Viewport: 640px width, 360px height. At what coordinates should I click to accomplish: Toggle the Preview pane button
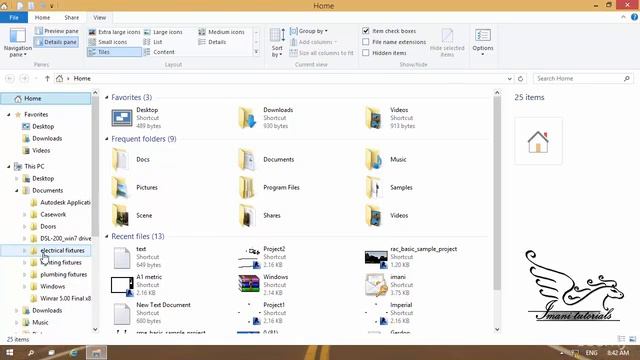(57, 31)
